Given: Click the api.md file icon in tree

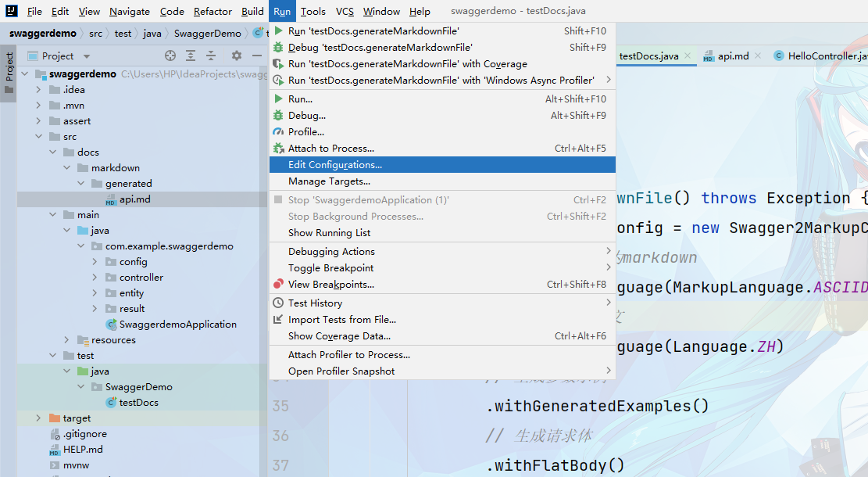Looking at the screenshot, I should pyautogui.click(x=111, y=199).
